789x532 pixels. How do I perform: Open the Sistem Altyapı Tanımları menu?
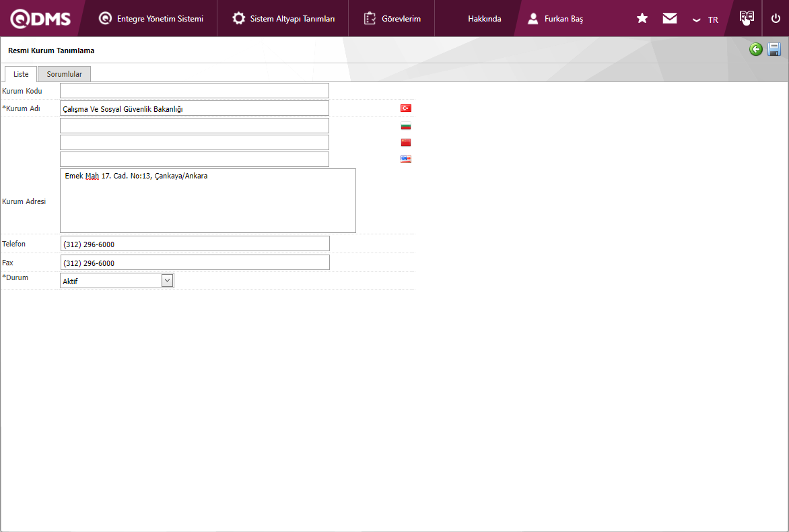pos(283,19)
